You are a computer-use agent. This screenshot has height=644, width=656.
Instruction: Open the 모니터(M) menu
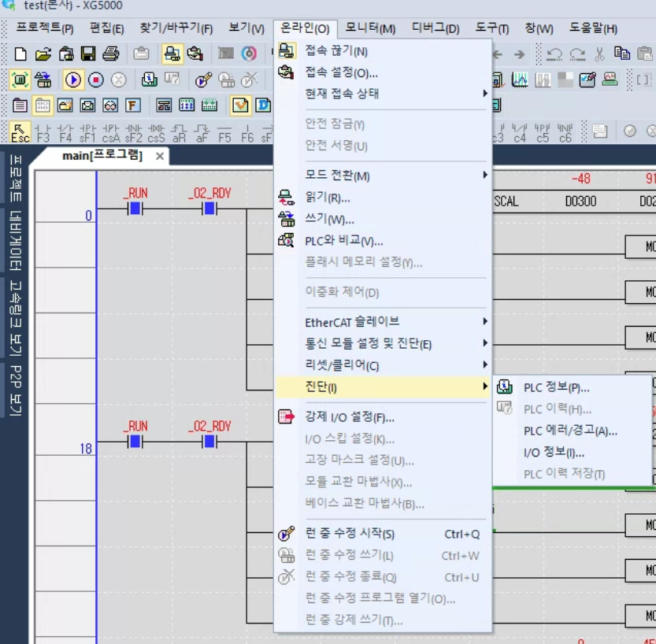pos(370,28)
